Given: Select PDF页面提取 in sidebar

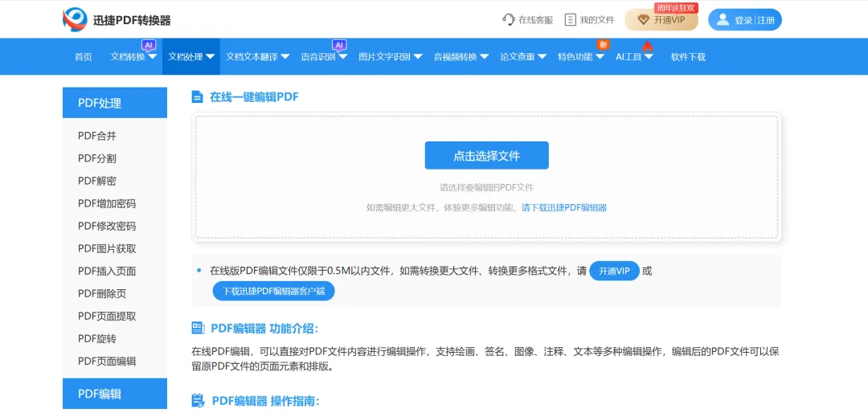Looking at the screenshot, I should [107, 316].
